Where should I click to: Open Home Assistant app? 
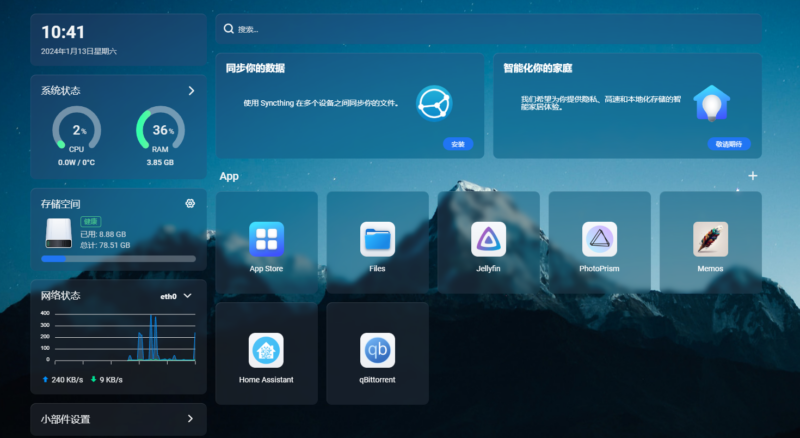[266, 350]
